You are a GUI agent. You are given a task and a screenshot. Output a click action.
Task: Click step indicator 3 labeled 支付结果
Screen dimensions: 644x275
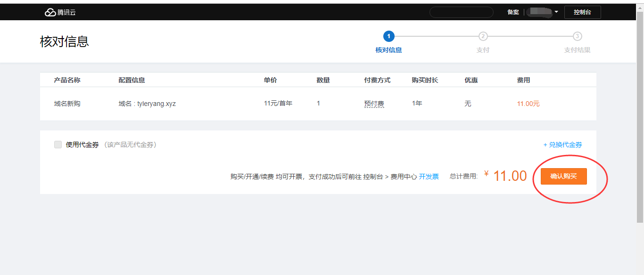pyautogui.click(x=578, y=36)
